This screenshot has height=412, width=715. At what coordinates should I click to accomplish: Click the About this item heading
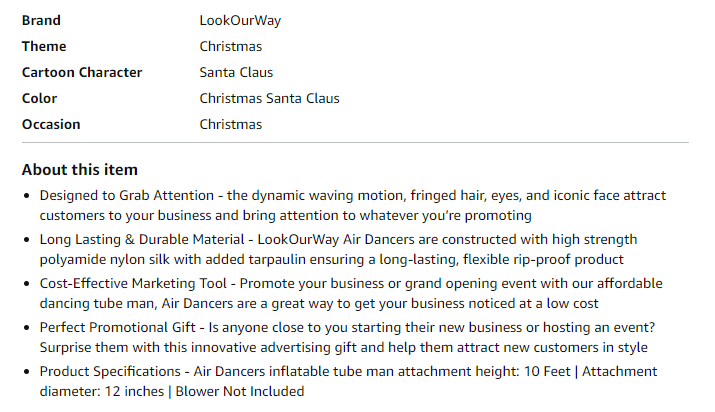click(80, 170)
